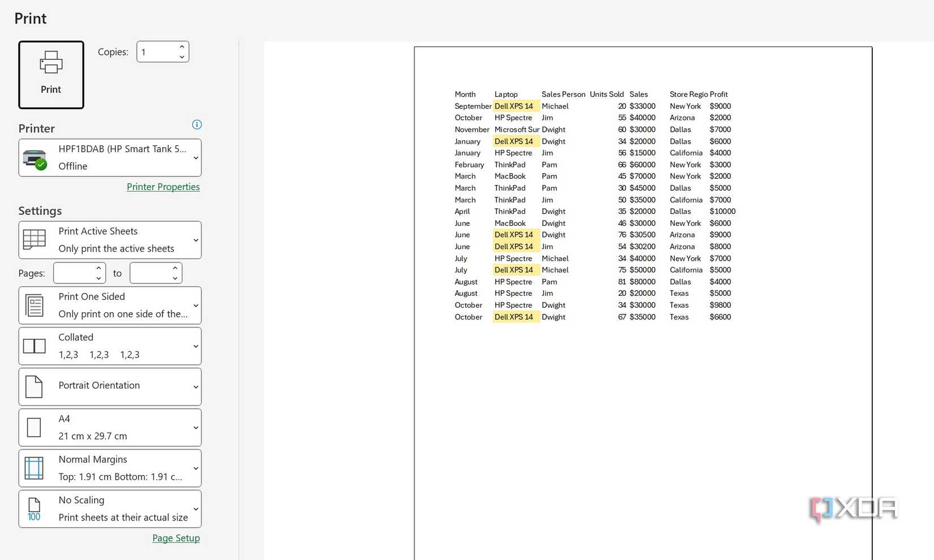Decrease the number of copies
Viewport: 934px width, 560px height.
[x=182, y=57]
